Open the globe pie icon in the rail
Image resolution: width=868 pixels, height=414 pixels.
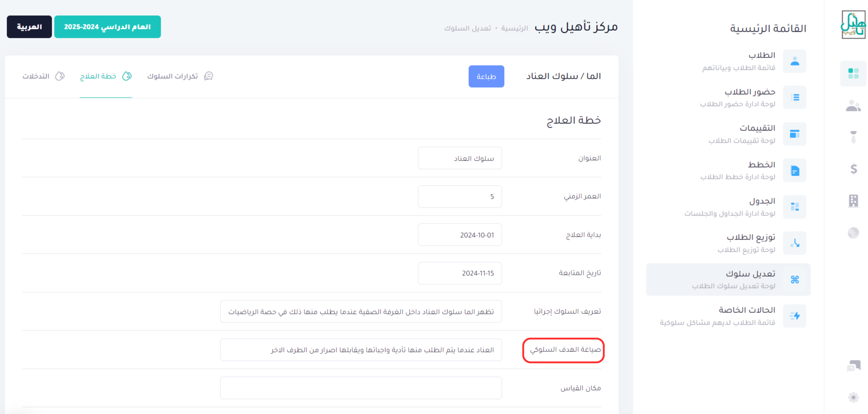pos(853,232)
